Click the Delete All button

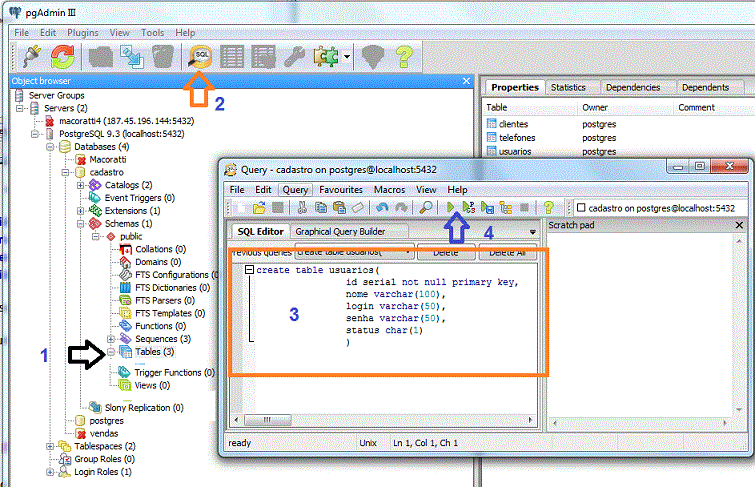point(507,252)
